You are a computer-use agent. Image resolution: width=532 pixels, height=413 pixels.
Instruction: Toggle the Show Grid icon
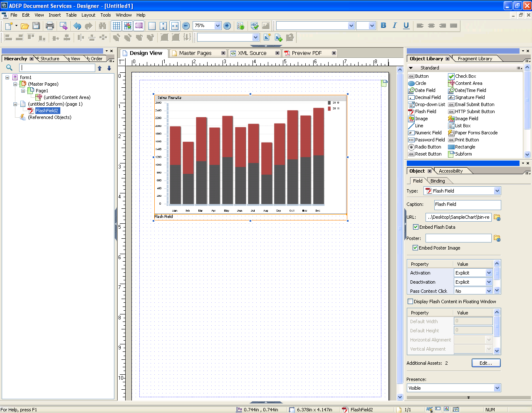(x=116, y=26)
